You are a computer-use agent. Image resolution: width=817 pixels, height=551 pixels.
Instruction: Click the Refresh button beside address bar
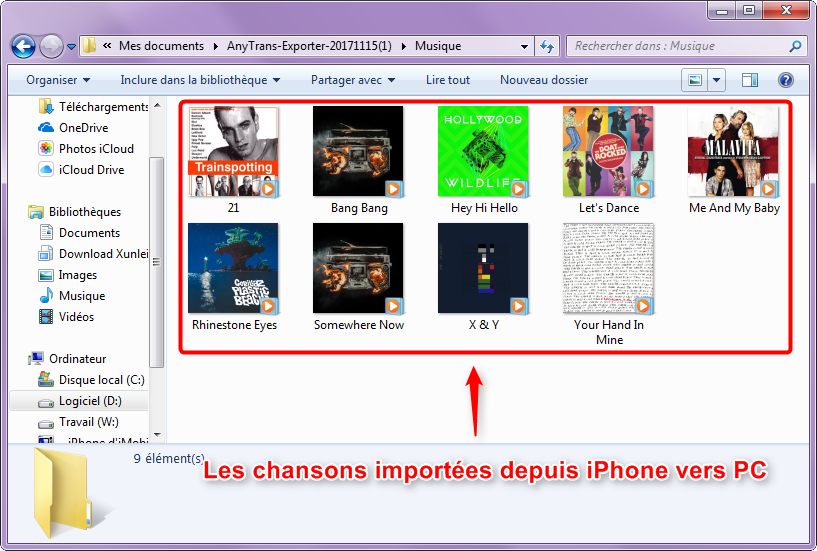pyautogui.click(x=547, y=46)
